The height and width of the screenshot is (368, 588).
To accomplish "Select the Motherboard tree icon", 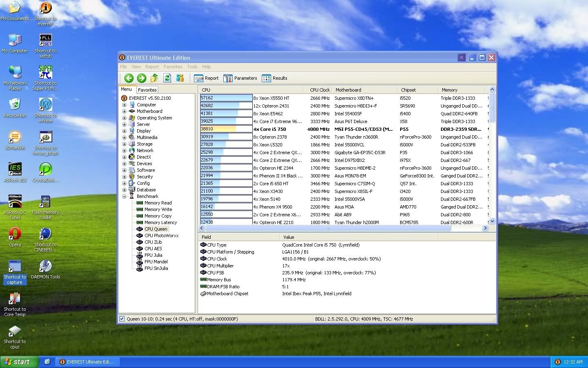I will click(x=132, y=111).
